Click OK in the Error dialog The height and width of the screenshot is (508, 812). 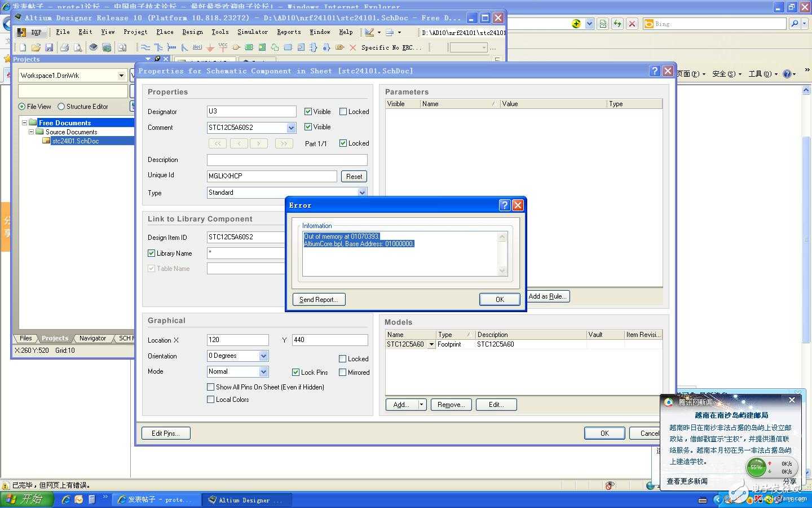tap(500, 300)
